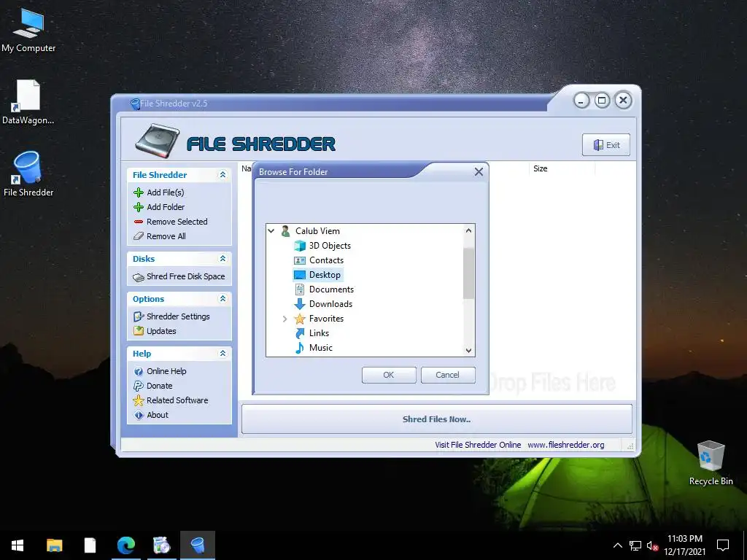Collapse the Disks sidebar panel
Image resolution: width=747 pixels, height=560 pixels.
tap(222, 259)
